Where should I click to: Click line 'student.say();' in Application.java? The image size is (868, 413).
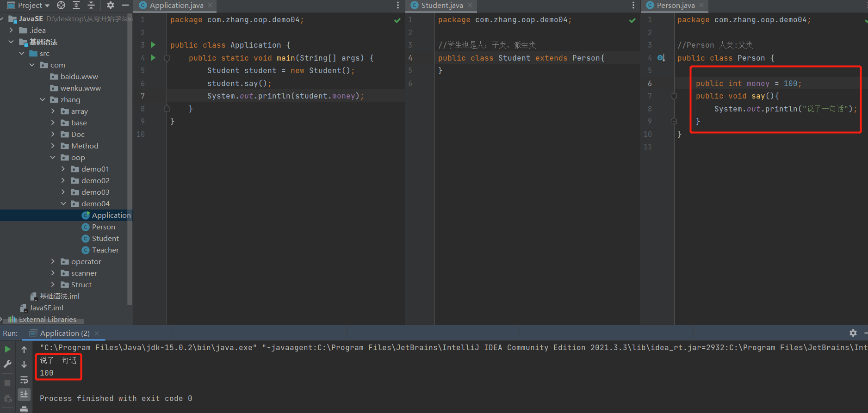[x=239, y=83]
